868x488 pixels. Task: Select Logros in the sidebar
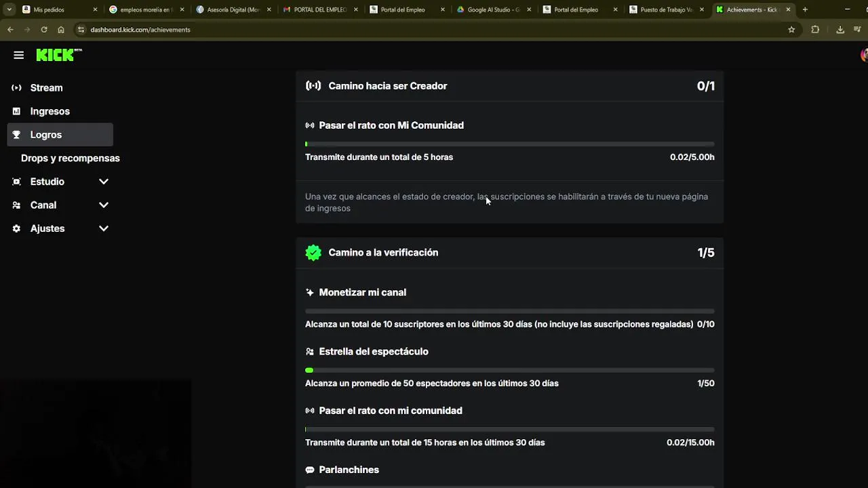coord(60,134)
